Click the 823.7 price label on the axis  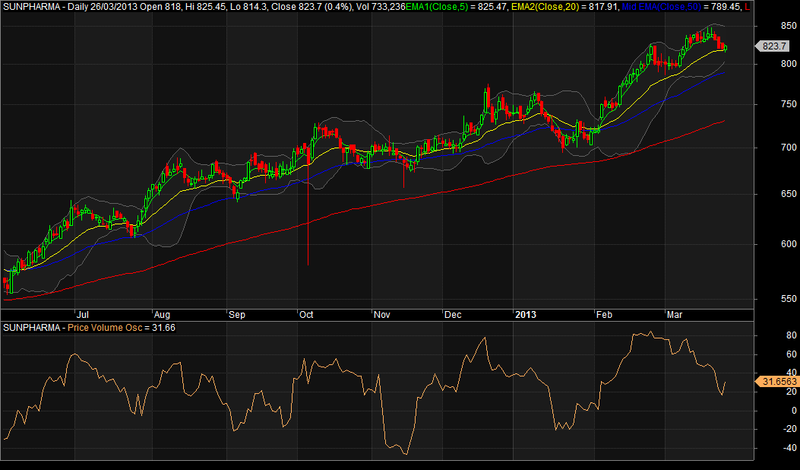tap(773, 46)
